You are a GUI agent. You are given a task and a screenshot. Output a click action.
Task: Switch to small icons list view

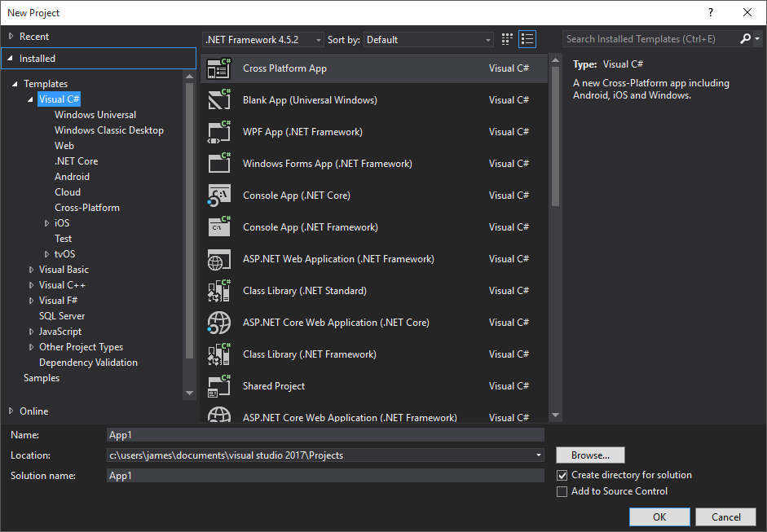[x=527, y=38]
